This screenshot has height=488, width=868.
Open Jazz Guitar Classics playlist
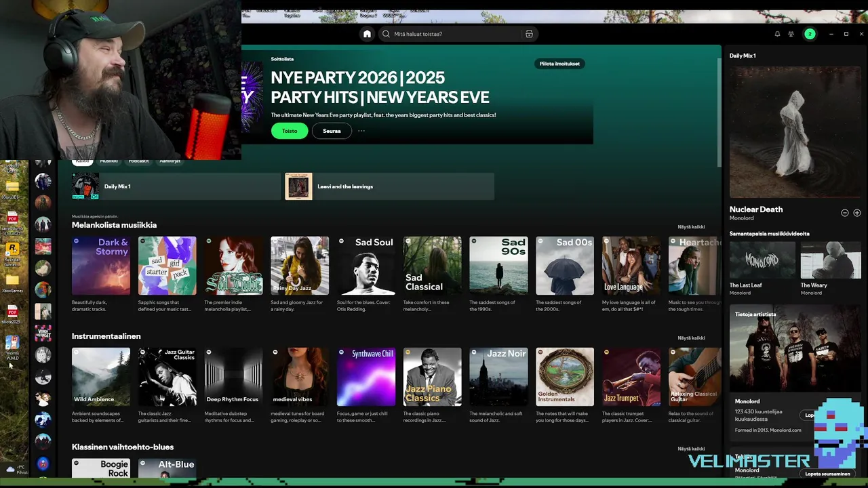[x=167, y=377]
